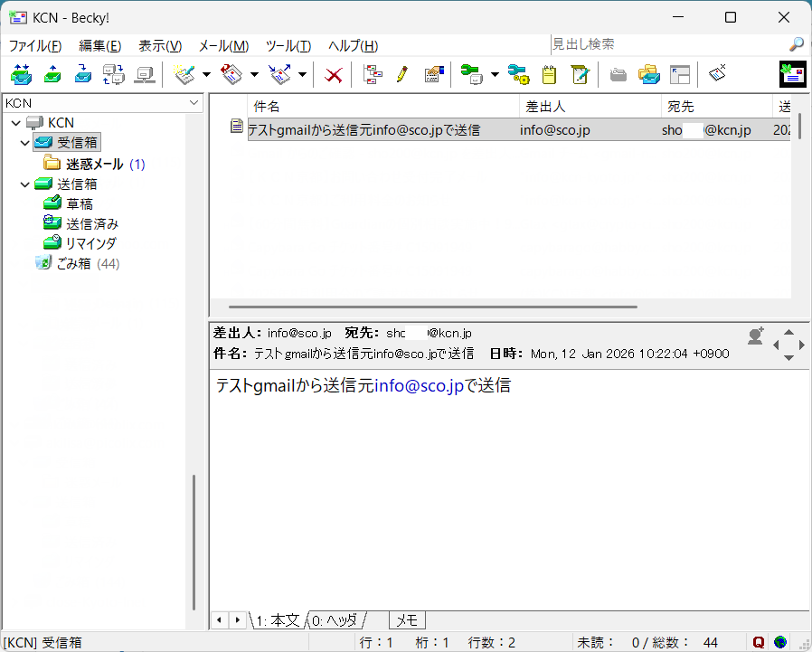
Task: Toggle pane layout with the window-split icon
Action: (681, 74)
